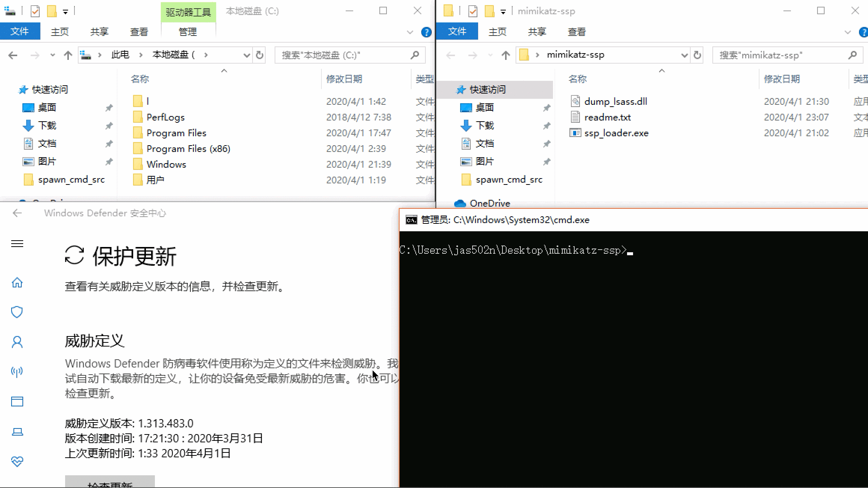Refresh the C: drive Explorer address bar
The image size is (868, 488).
(x=259, y=55)
